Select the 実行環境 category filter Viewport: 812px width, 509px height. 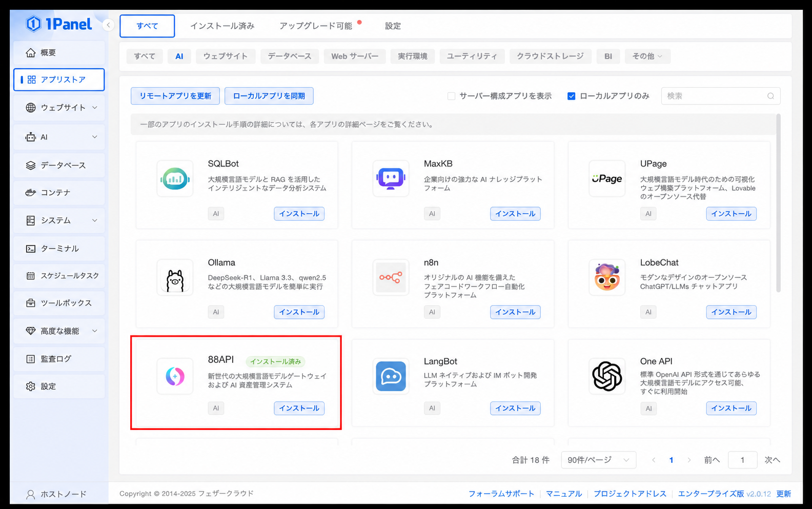[x=413, y=56]
